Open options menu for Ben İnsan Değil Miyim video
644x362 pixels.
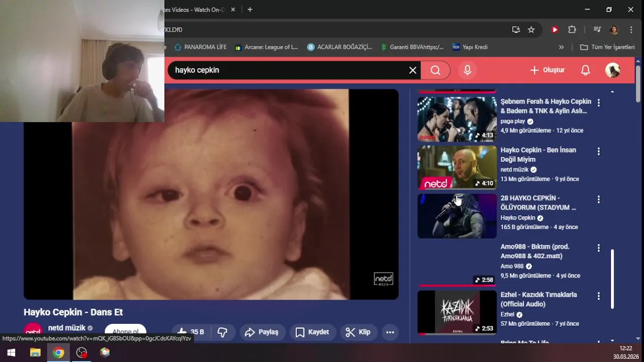pyautogui.click(x=598, y=151)
